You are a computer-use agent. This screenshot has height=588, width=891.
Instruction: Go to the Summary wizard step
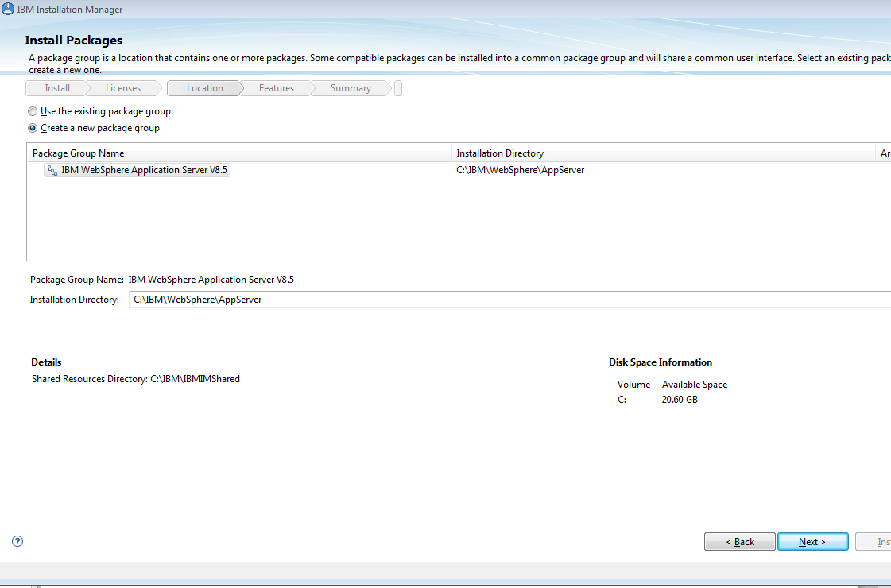pos(351,88)
